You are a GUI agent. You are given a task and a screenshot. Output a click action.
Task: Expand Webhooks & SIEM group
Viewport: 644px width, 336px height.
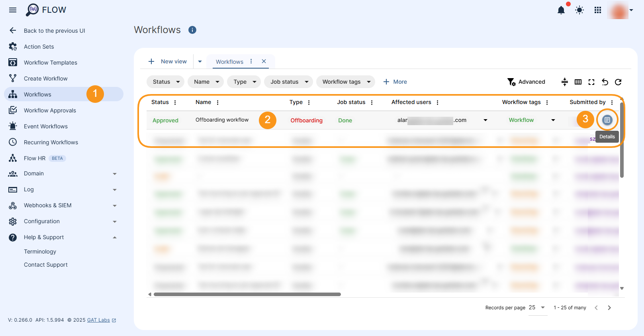[64, 206]
